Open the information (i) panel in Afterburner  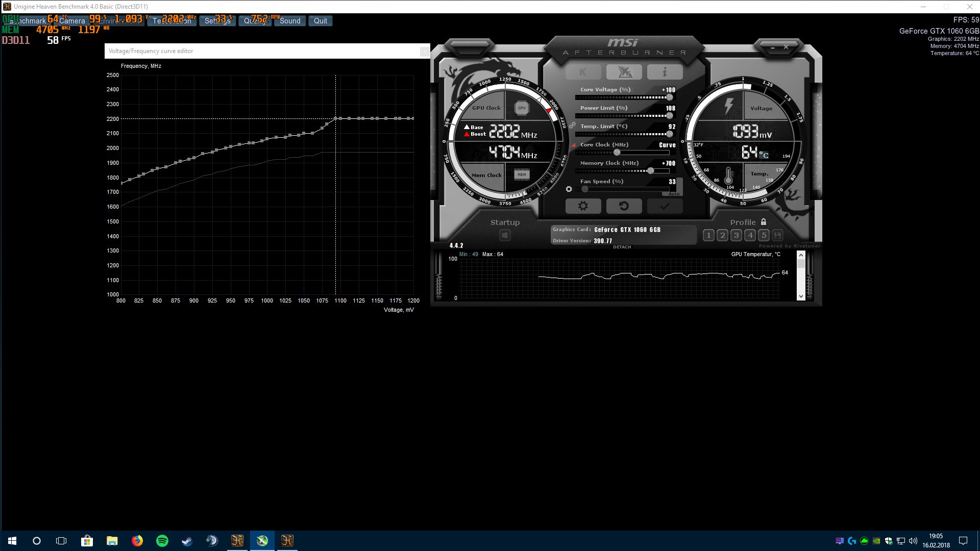(x=665, y=72)
